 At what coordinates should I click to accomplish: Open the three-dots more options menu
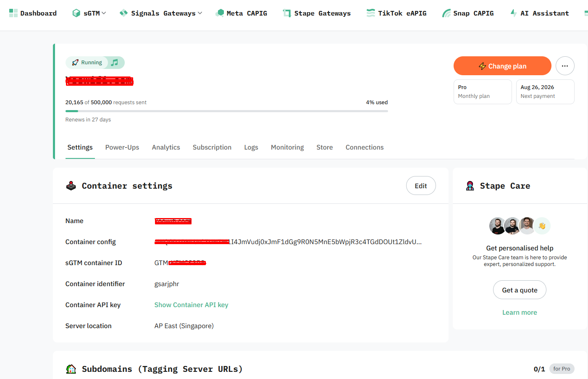565,66
